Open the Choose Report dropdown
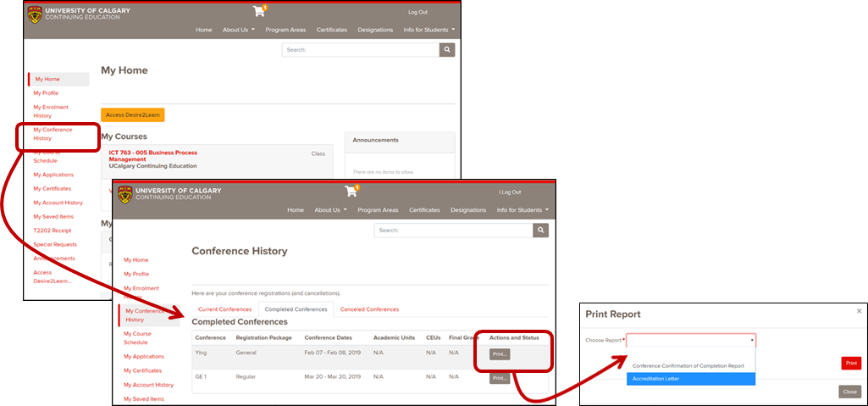The image size is (868, 406). coord(690,340)
